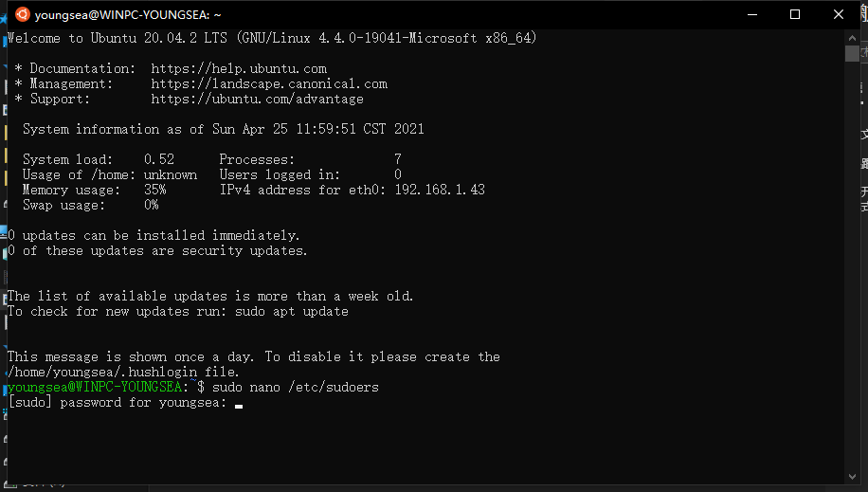The height and width of the screenshot is (492, 868).
Task: Click the Ubuntu icon in title bar
Action: pos(22,14)
